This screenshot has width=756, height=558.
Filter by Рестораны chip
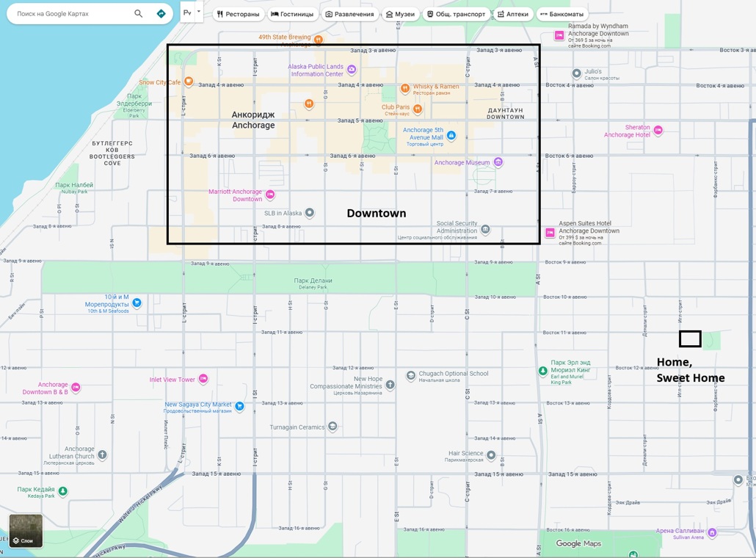click(x=239, y=14)
